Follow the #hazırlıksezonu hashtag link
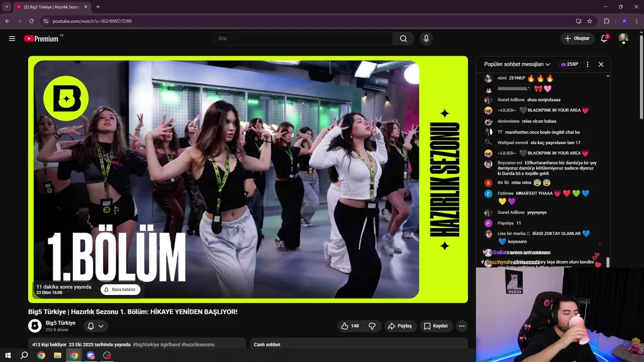Screen dimensions: 644x362 [198, 345]
